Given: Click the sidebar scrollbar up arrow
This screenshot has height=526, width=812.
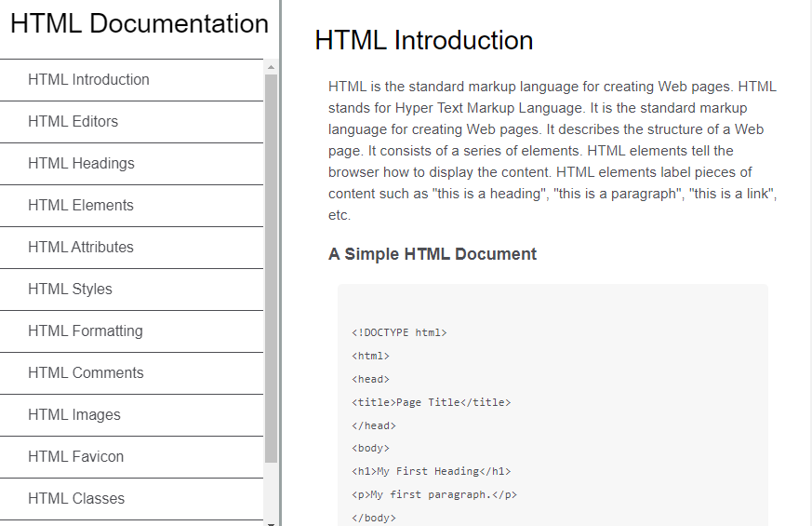Looking at the screenshot, I should (x=271, y=67).
